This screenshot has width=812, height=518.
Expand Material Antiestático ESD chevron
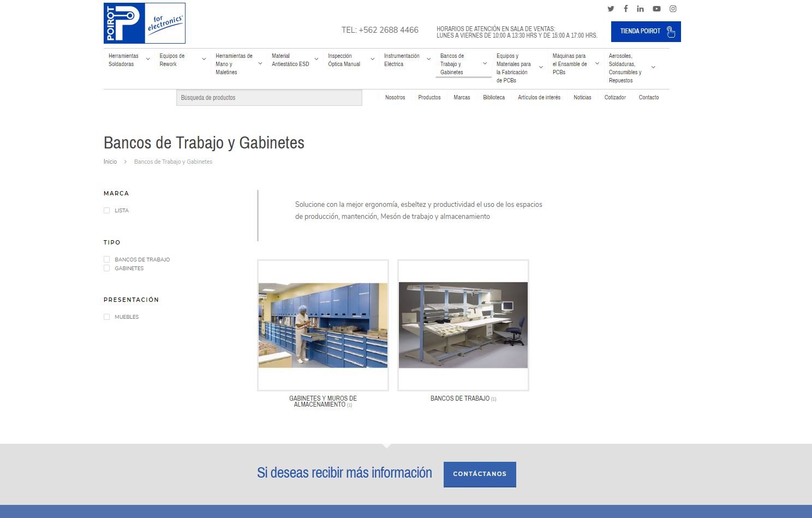coord(317,59)
